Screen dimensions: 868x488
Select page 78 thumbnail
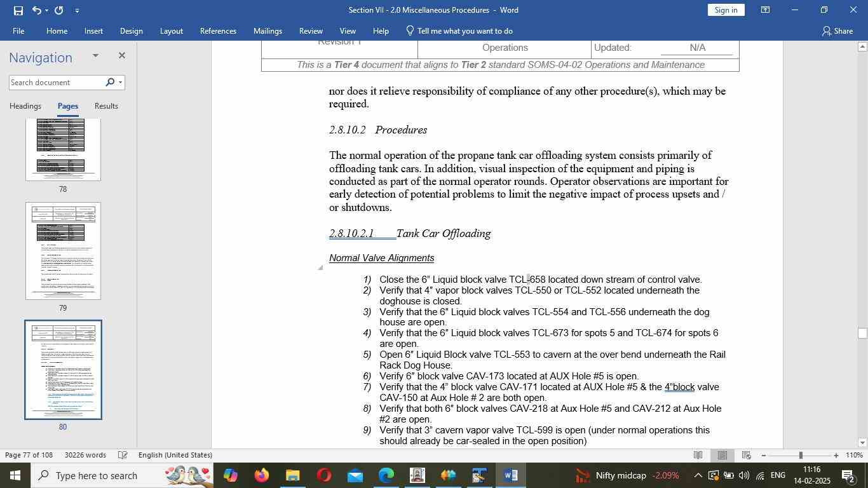click(x=63, y=150)
